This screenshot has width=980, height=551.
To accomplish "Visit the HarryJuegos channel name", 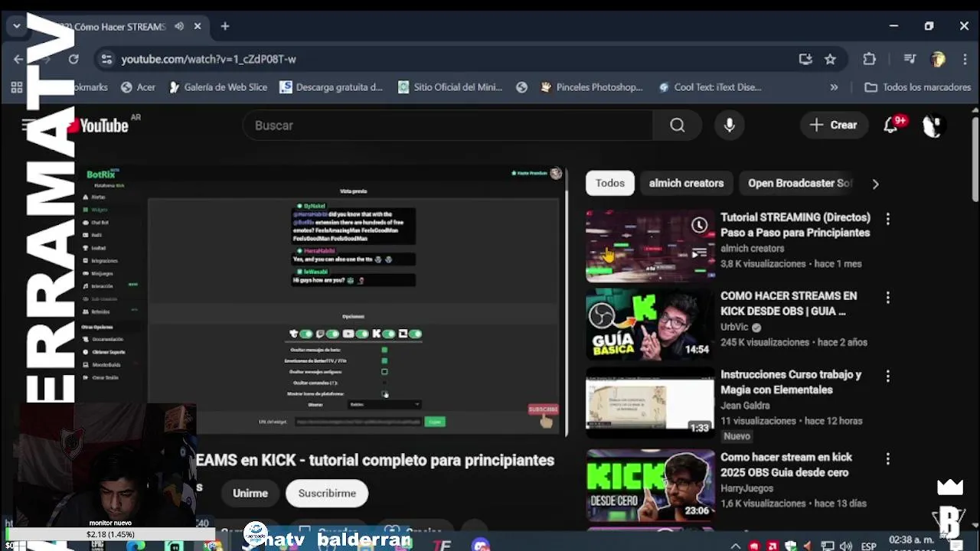I will [746, 488].
